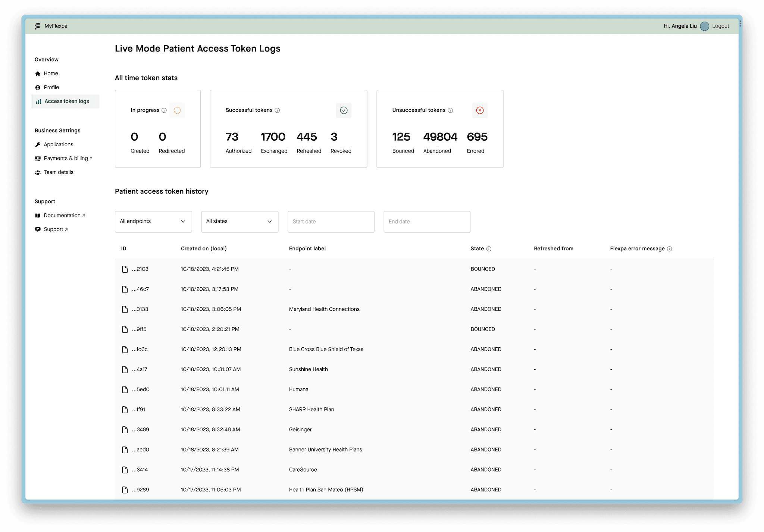Click the Access token logs chart icon
This screenshot has height=532, width=764.
[x=38, y=101]
